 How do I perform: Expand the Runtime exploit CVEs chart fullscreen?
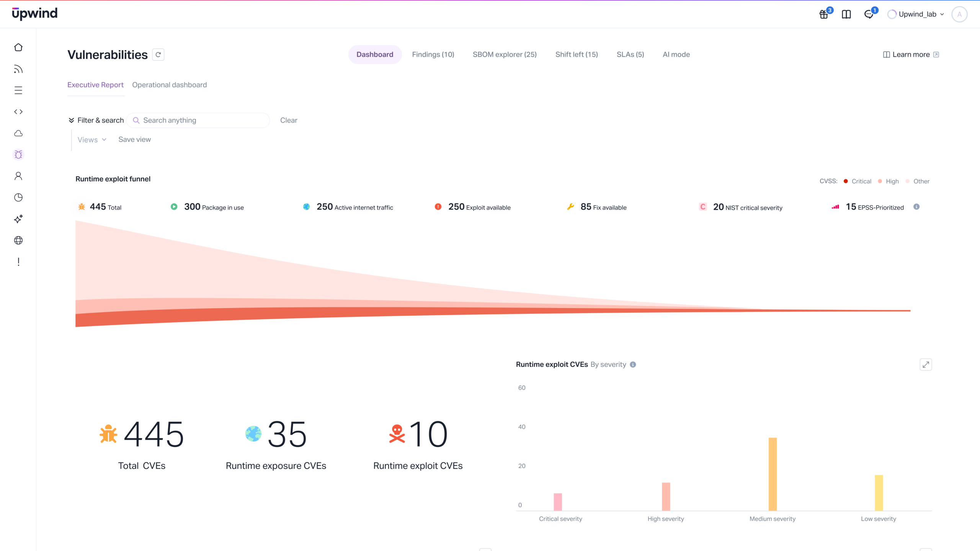click(926, 364)
